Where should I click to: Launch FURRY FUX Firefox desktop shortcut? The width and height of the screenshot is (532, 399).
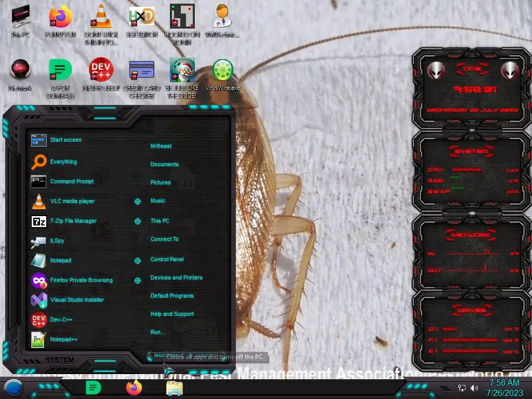[x=61, y=21]
